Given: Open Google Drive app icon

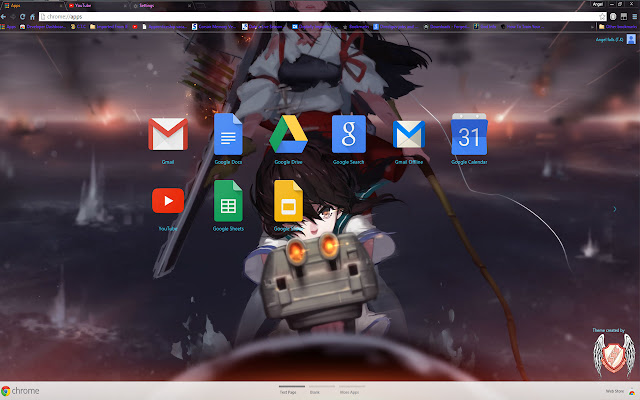Looking at the screenshot, I should (x=289, y=134).
